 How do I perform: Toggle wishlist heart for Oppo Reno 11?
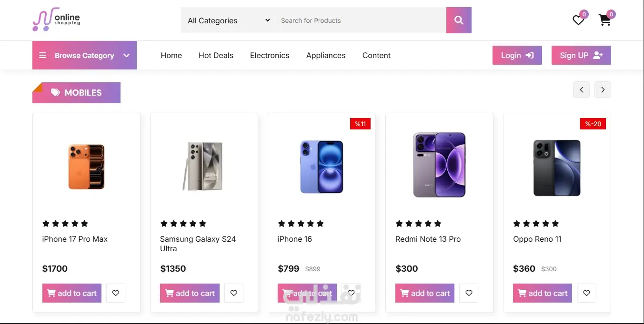[586, 293]
